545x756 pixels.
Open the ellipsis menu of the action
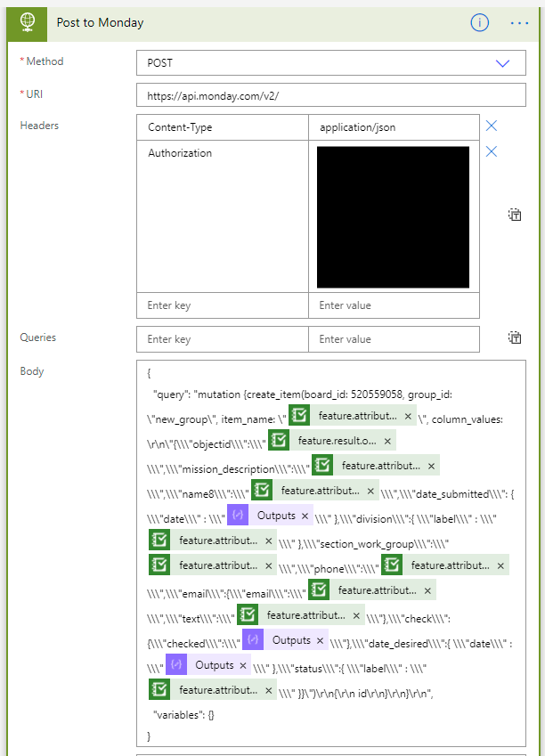click(x=519, y=22)
